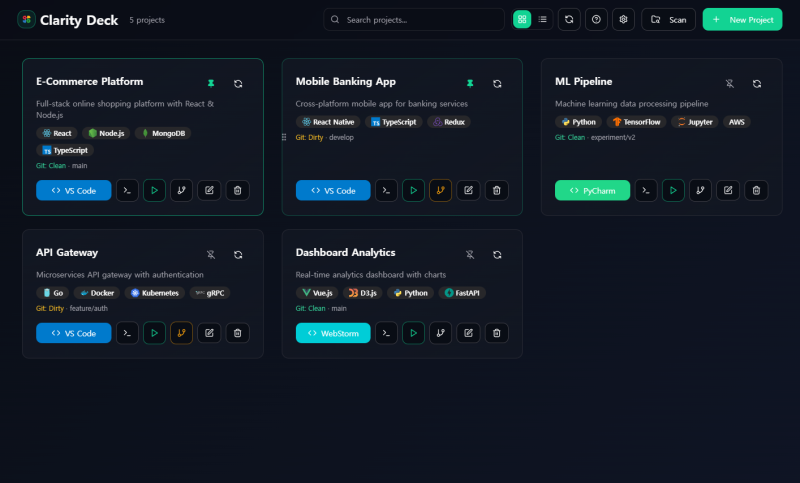Open git branch for ML Pipeline
This screenshot has width=800, height=483.
[x=700, y=190]
